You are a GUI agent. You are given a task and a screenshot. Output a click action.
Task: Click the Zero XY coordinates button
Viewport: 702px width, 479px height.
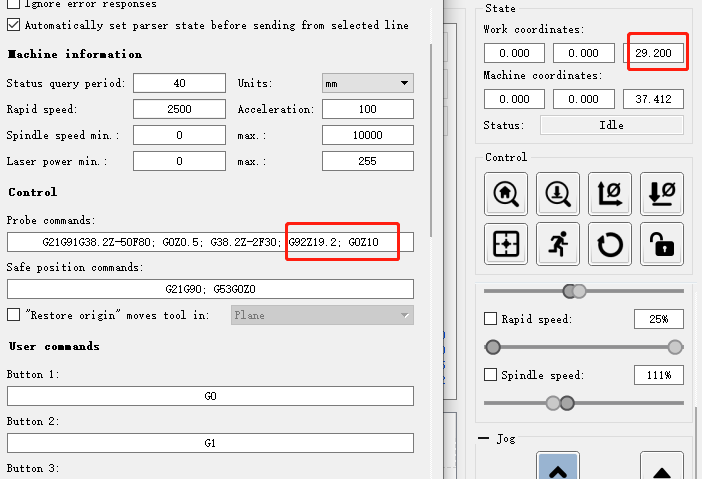[x=609, y=193]
